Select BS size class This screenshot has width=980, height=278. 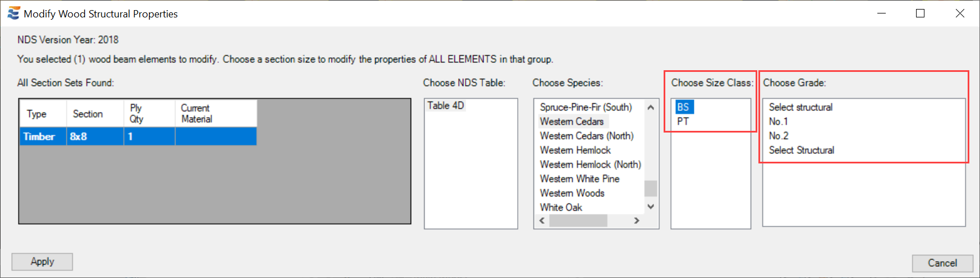click(x=683, y=107)
